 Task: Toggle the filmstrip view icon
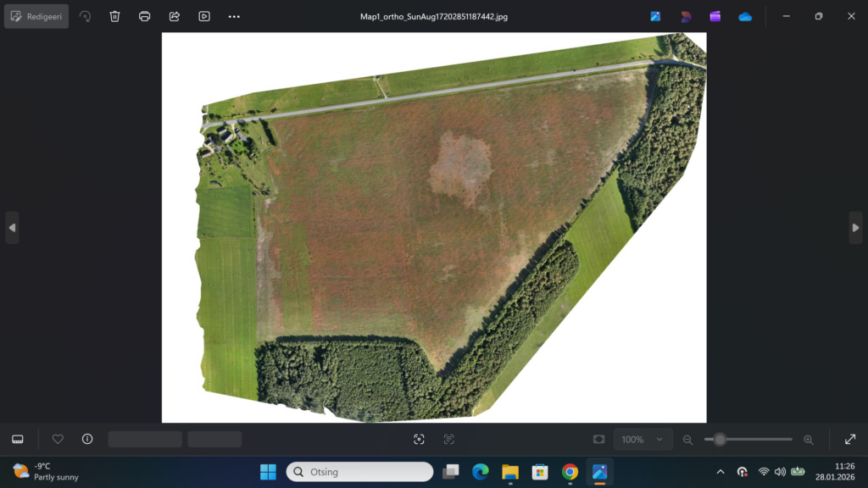(17, 439)
